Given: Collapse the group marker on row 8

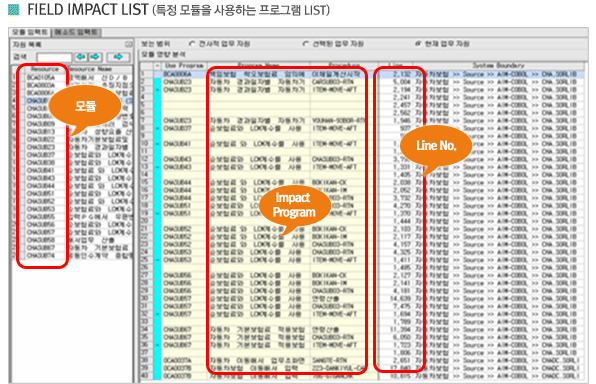Looking at the screenshot, I should [x=158, y=129].
